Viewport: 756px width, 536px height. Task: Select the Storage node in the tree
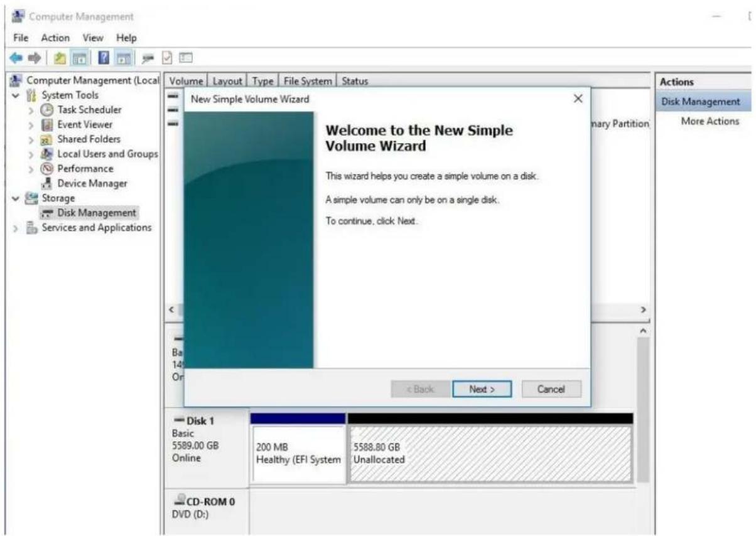(50, 198)
